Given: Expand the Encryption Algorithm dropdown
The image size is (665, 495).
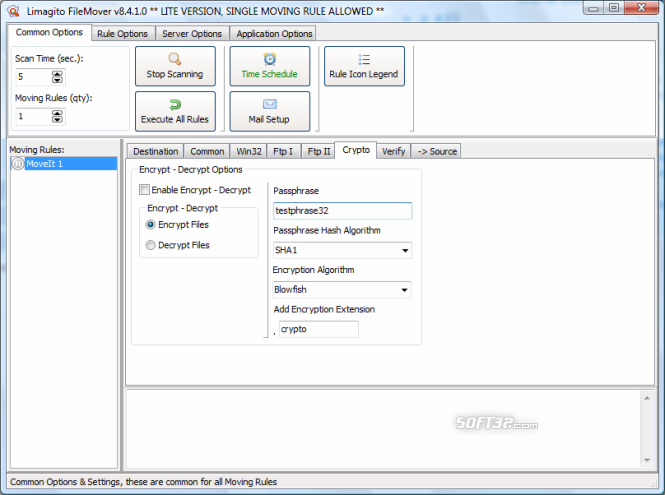Looking at the screenshot, I should pos(405,290).
